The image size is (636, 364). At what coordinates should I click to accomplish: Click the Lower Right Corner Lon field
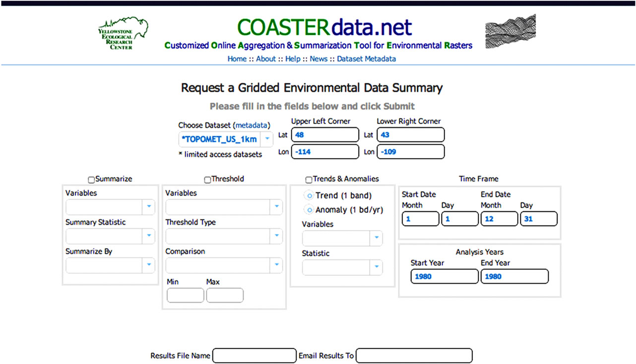411,152
